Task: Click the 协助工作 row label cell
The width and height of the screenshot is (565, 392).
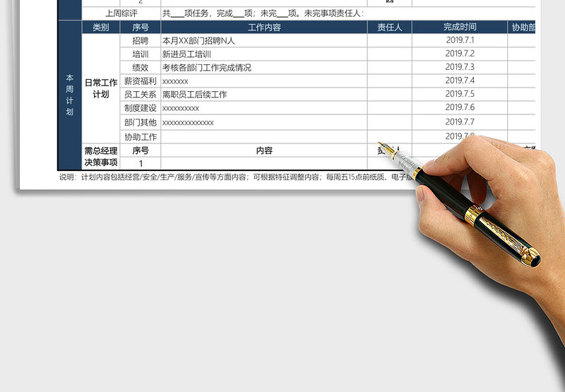Action: click(140, 137)
